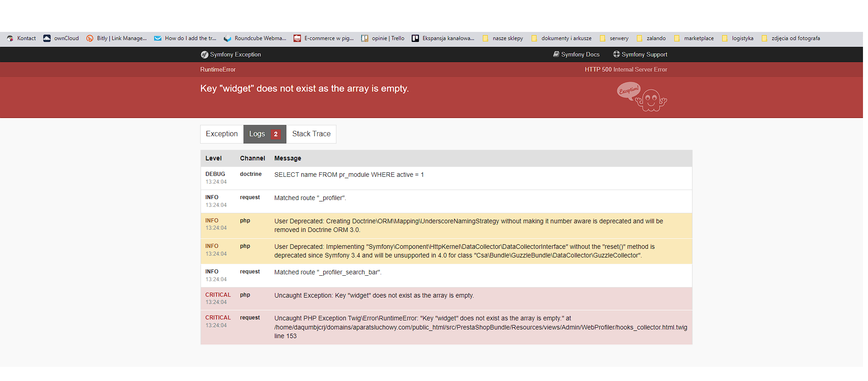
Task: Click the RuntimeError exception class label
Action: (218, 70)
